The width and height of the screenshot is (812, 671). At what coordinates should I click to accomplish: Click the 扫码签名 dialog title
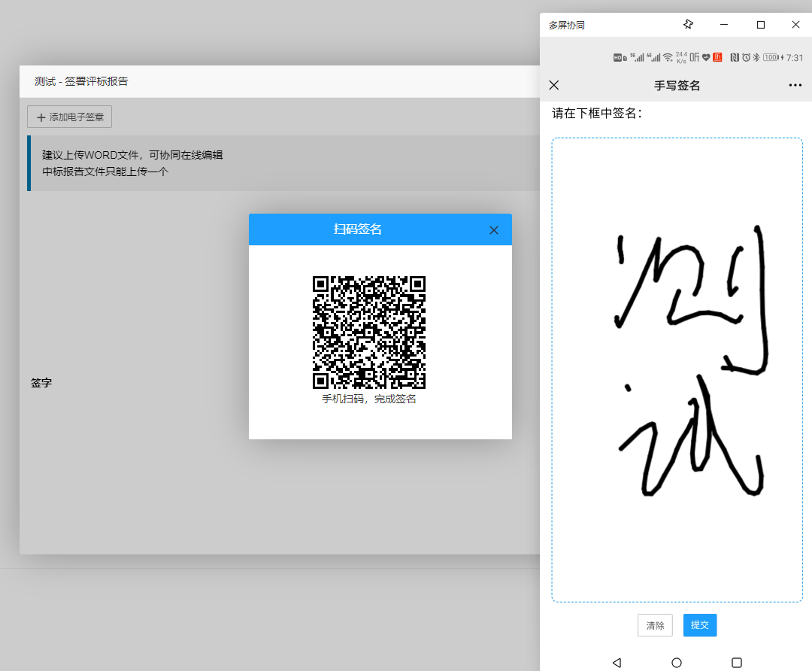(357, 229)
